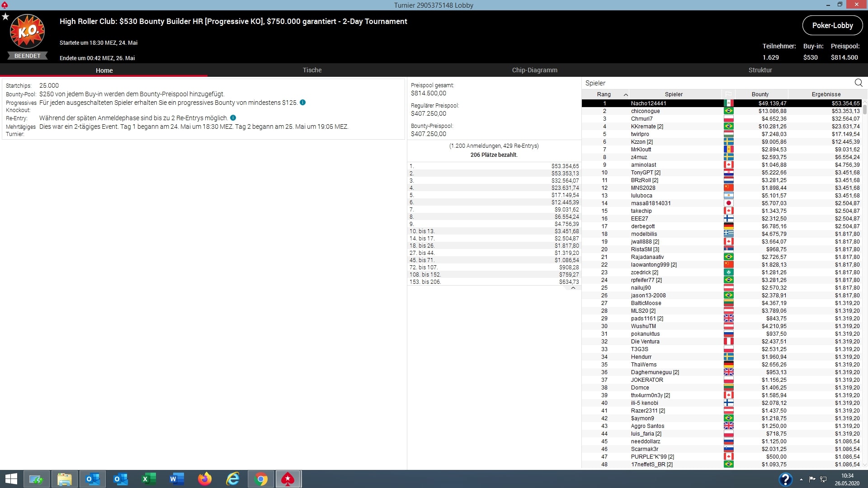868x488 pixels.
Task: Sort players by Bounty column header
Action: click(760, 94)
